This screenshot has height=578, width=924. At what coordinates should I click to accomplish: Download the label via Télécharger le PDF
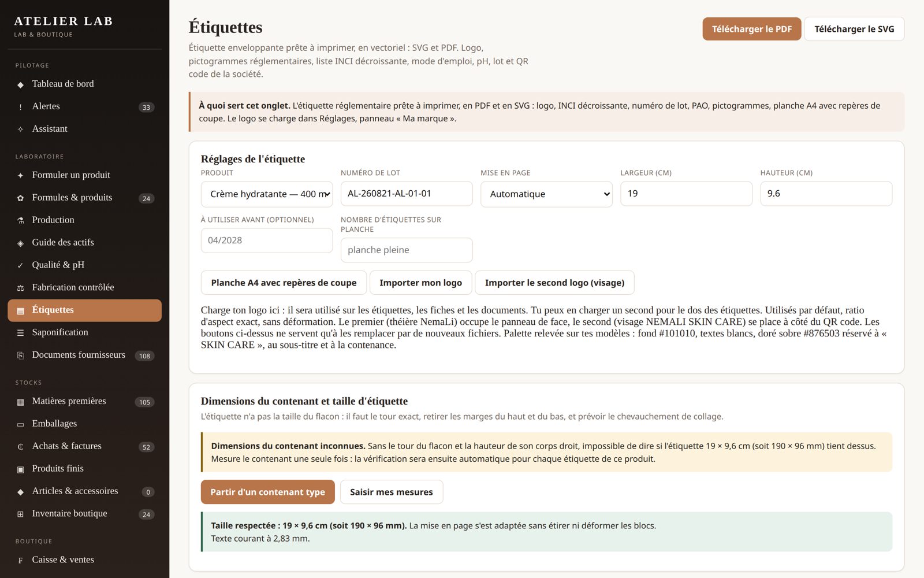752,29
